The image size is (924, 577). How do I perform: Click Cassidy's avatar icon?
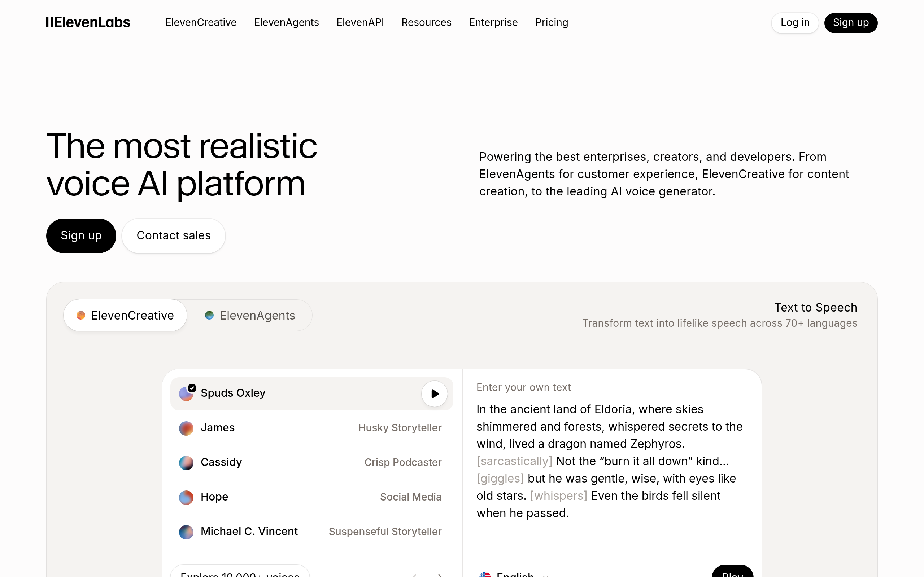[186, 463]
